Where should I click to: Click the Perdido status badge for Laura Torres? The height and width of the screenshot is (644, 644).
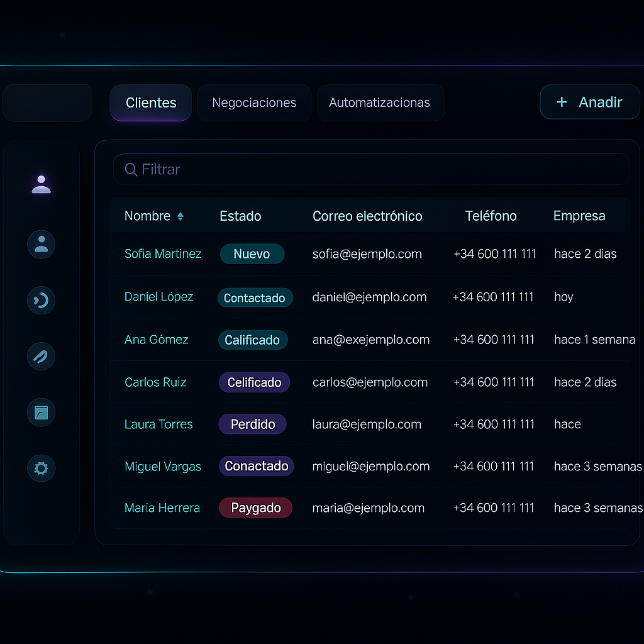coord(252,424)
